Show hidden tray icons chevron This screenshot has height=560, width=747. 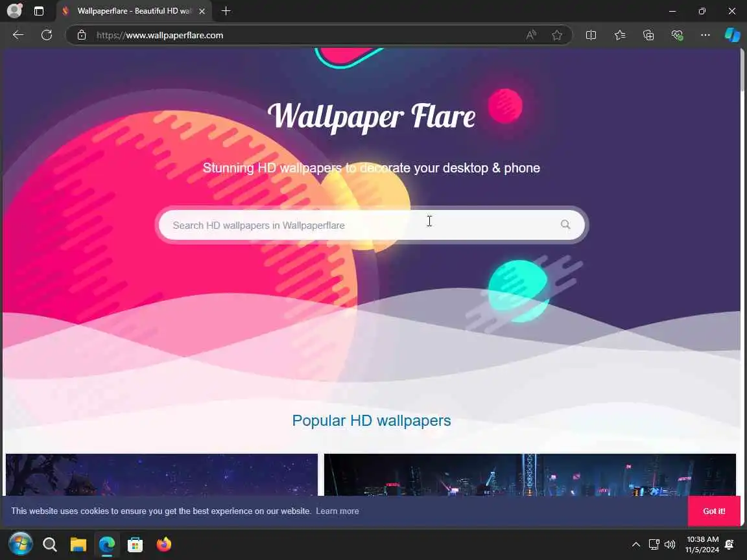click(x=636, y=544)
